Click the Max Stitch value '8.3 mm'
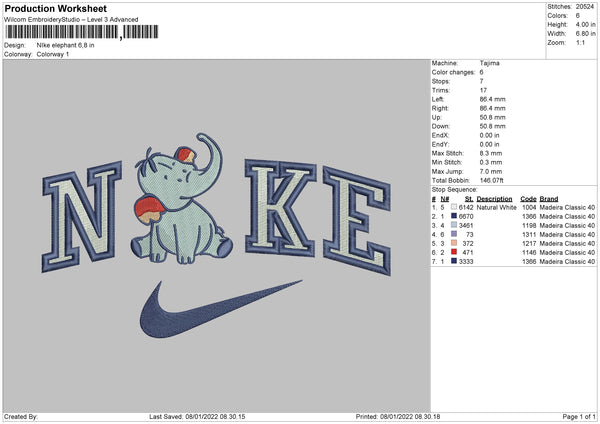This screenshot has width=600, height=424. 491,153
